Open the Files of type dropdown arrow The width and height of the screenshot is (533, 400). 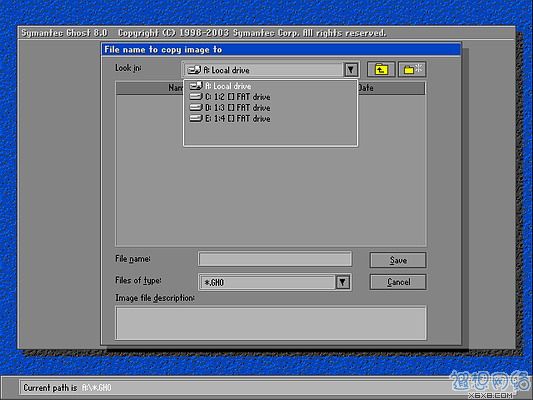(343, 282)
